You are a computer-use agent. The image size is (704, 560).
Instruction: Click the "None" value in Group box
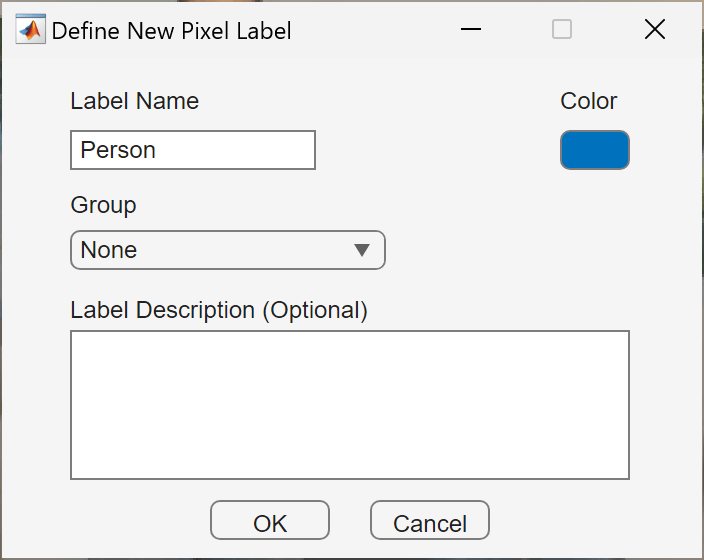(x=109, y=250)
